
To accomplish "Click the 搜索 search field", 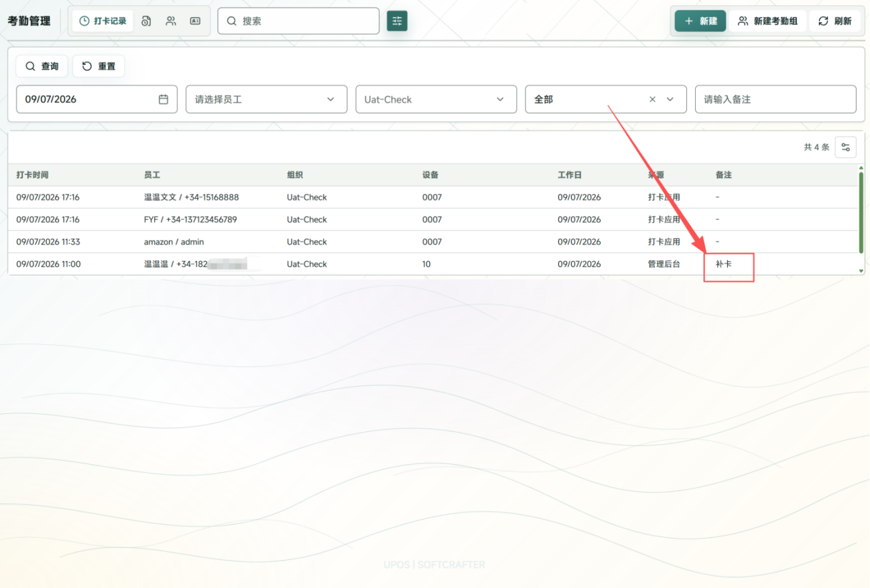I will 298,21.
